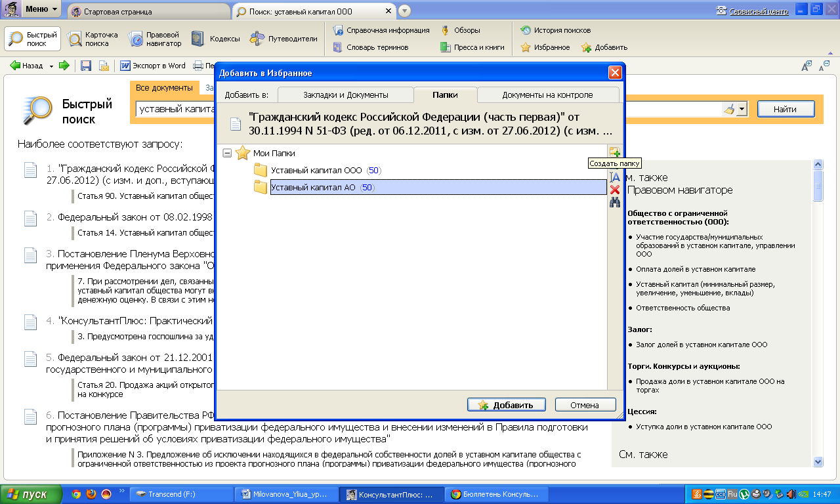
Task: Click the red X delete folder icon
Action: tap(614, 190)
